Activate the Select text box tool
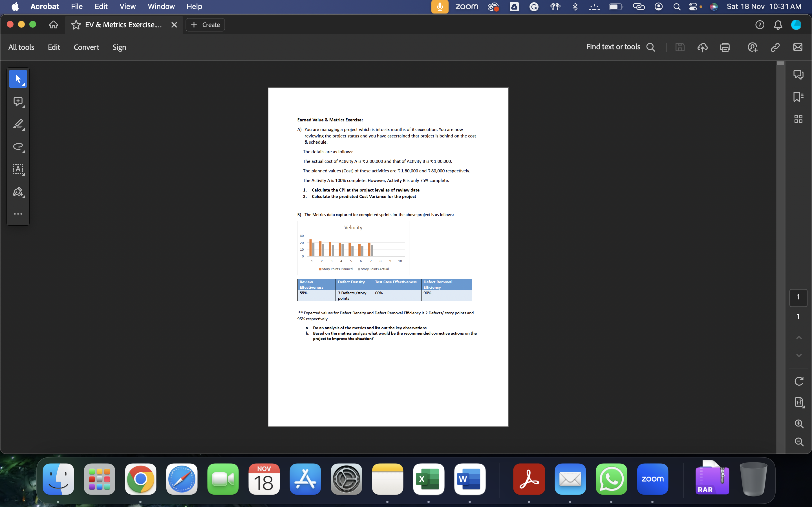Viewport: 812px width, 507px height. [x=18, y=169]
